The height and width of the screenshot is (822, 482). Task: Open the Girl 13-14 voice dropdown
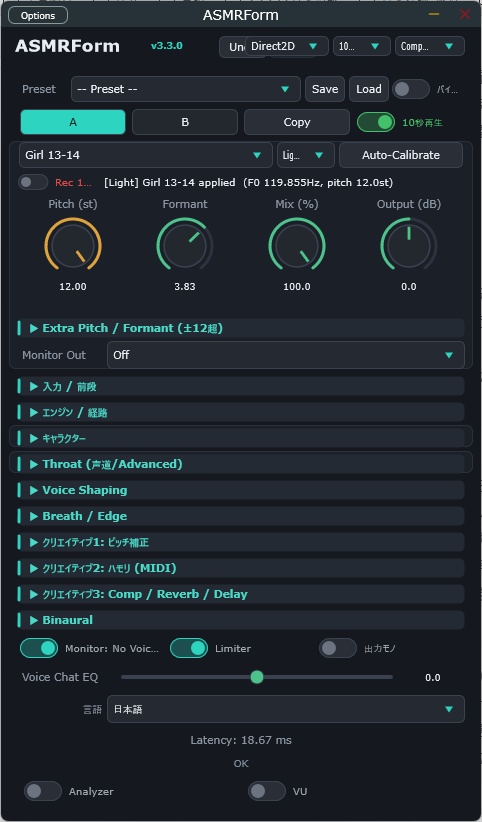tap(146, 155)
